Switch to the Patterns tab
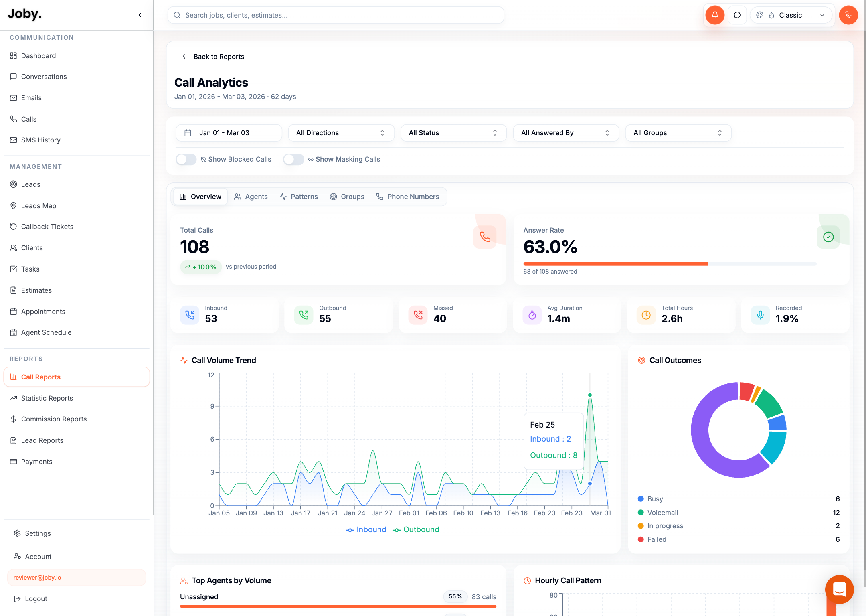866x616 pixels. [299, 197]
